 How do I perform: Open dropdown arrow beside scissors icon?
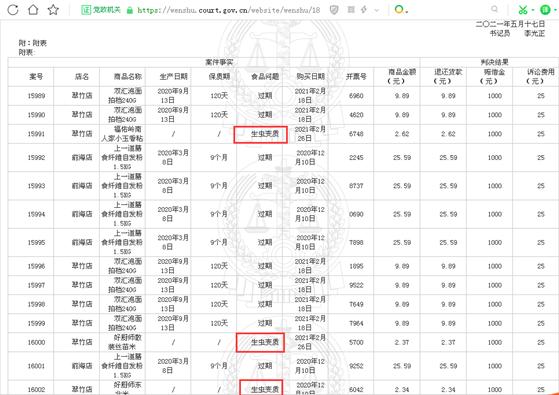tap(533, 10)
